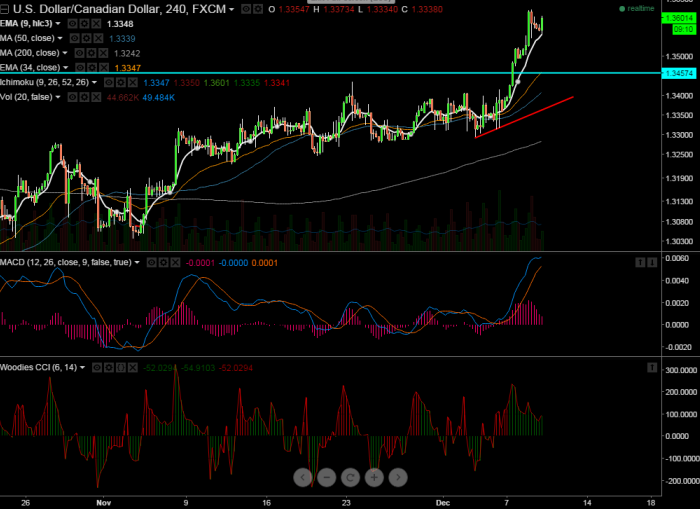
Task: Hide the EMA (34, close) line
Action: 80,68
